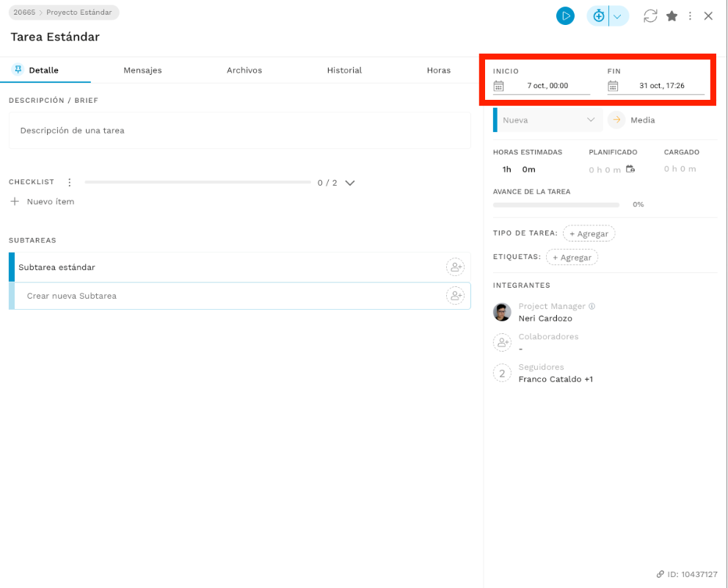Switch to the Horas tab
Image resolution: width=728 pixels, height=588 pixels.
(x=439, y=70)
